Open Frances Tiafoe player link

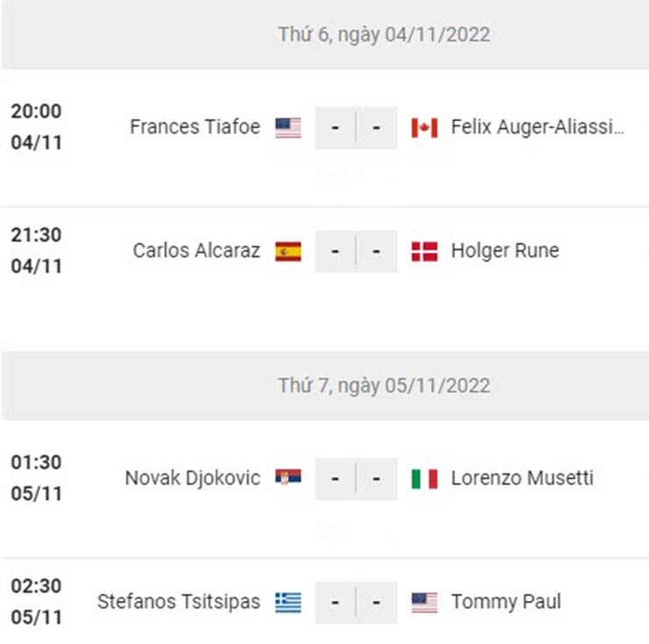click(x=195, y=126)
